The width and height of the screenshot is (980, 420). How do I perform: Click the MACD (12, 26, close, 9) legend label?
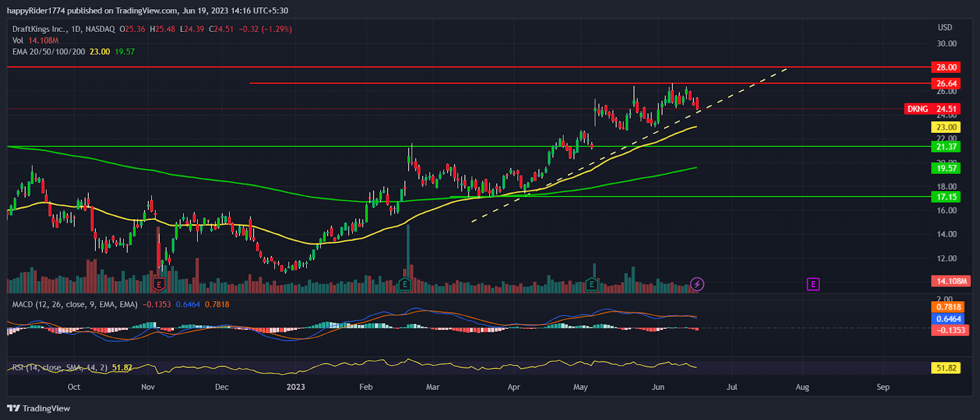point(75,304)
